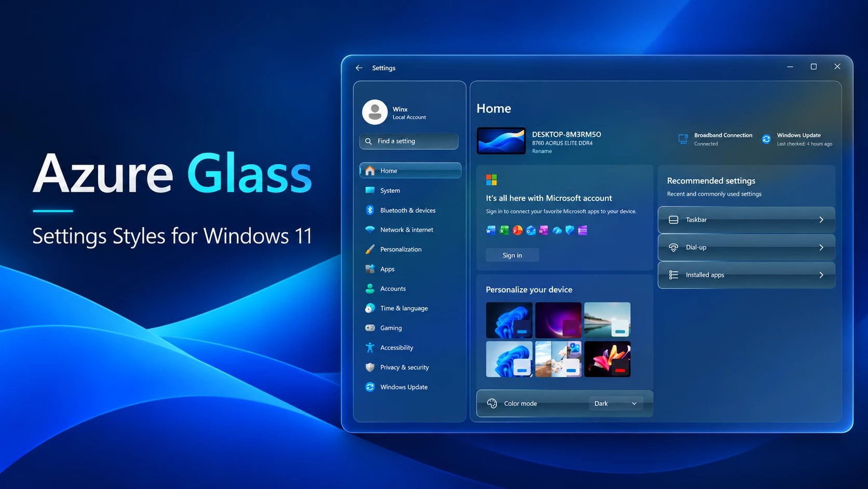Open Accessibility settings

click(x=410, y=348)
